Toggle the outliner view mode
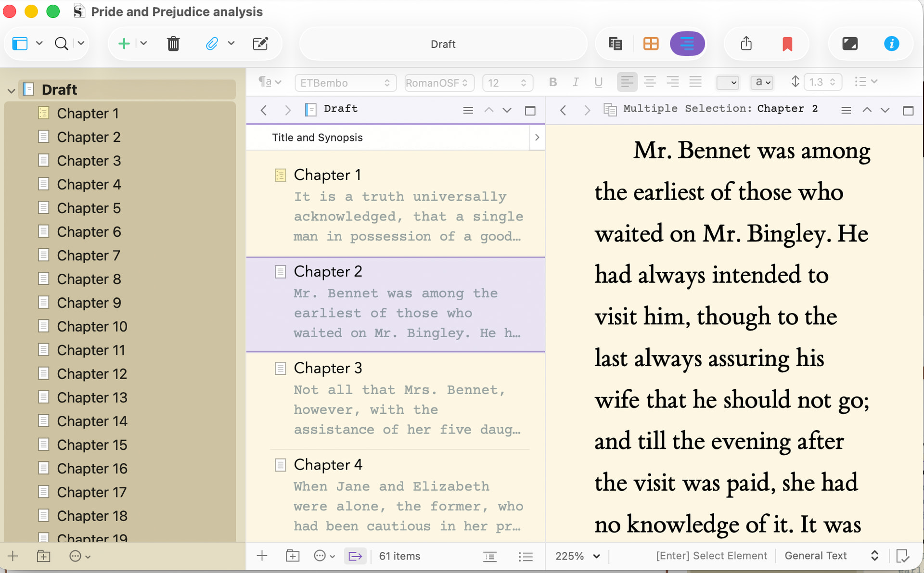Image resolution: width=924 pixels, height=573 pixels. (687, 44)
